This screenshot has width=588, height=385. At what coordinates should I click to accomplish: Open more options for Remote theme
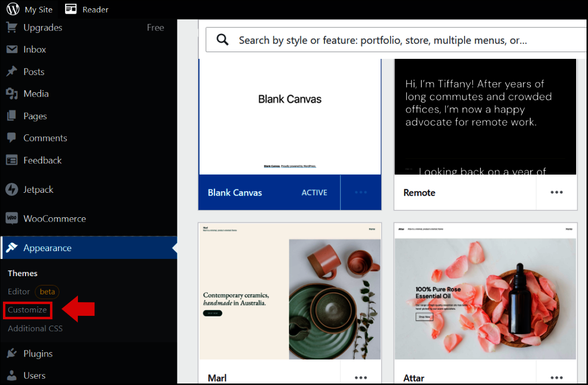[x=557, y=192]
